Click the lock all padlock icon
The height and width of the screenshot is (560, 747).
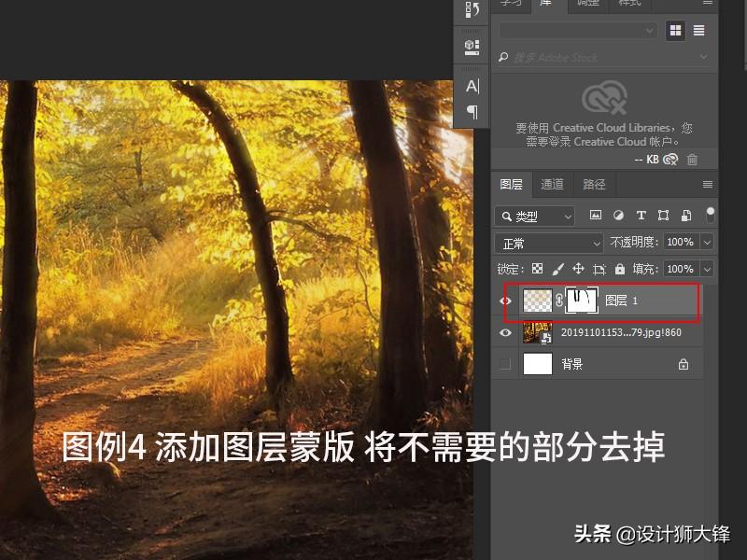(620, 269)
